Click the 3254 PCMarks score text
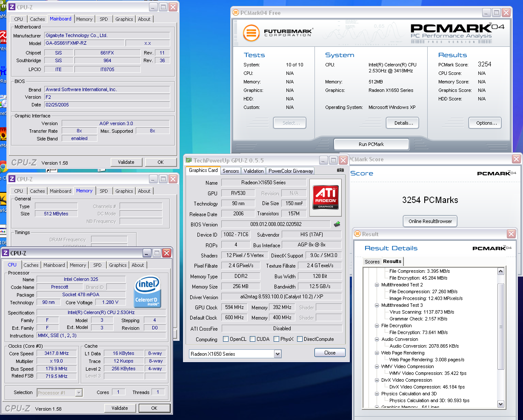 [430, 200]
